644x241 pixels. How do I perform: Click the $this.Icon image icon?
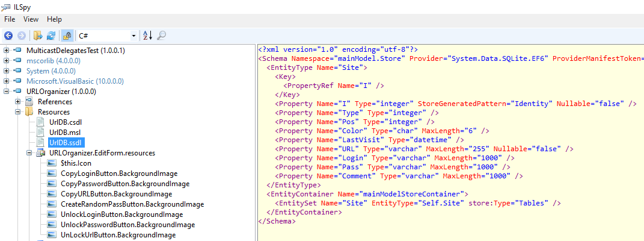pyautogui.click(x=52, y=163)
